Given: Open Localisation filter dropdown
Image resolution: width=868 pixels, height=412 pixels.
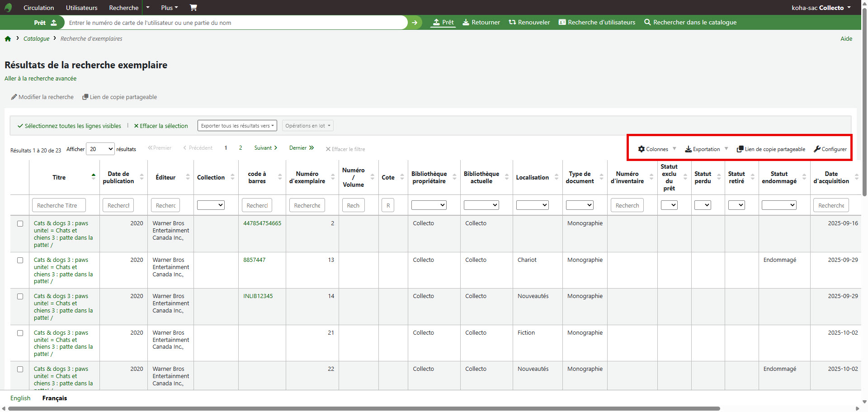Looking at the screenshot, I should coord(532,205).
